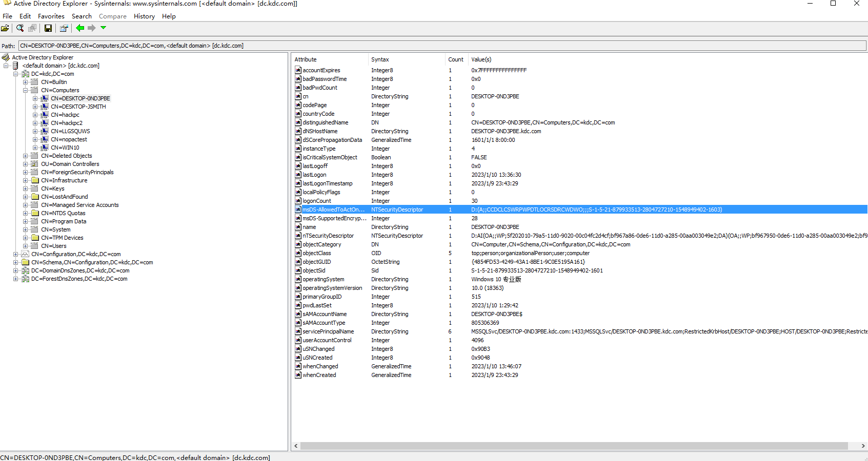Expand DC=ForestDnsZones,DC=kdc,DC=com node
Image resolution: width=868 pixels, height=461 pixels.
point(16,279)
